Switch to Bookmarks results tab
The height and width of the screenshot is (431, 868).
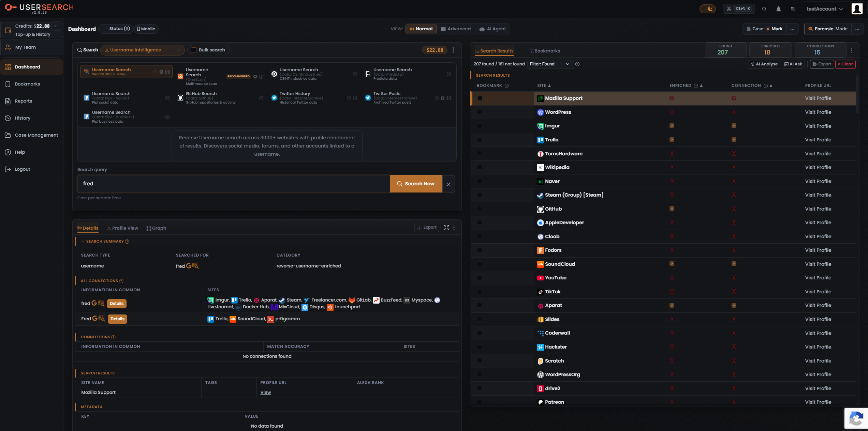545,51
